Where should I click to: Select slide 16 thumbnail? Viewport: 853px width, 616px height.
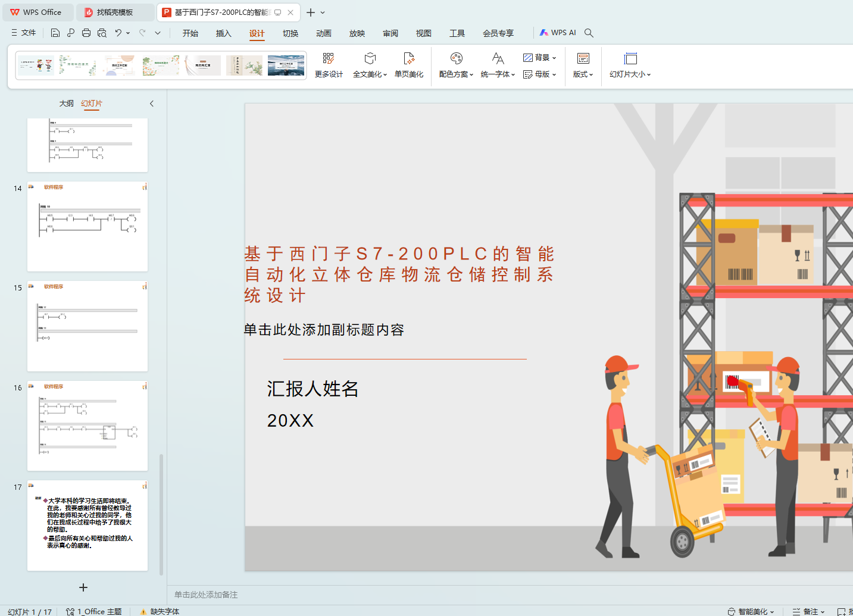point(88,426)
